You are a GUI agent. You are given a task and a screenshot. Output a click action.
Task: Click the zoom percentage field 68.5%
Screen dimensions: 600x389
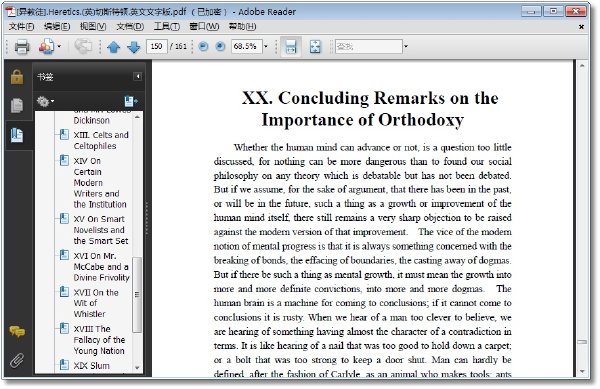pos(246,47)
